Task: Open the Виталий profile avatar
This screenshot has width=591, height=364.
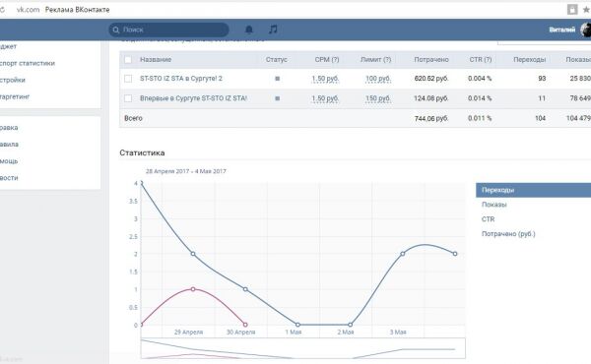Action: click(586, 30)
